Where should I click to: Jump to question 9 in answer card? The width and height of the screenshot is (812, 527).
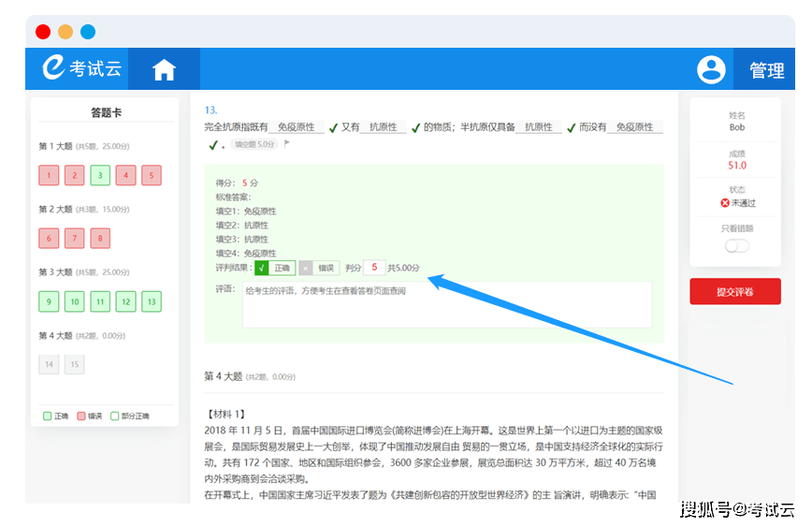click(x=49, y=301)
